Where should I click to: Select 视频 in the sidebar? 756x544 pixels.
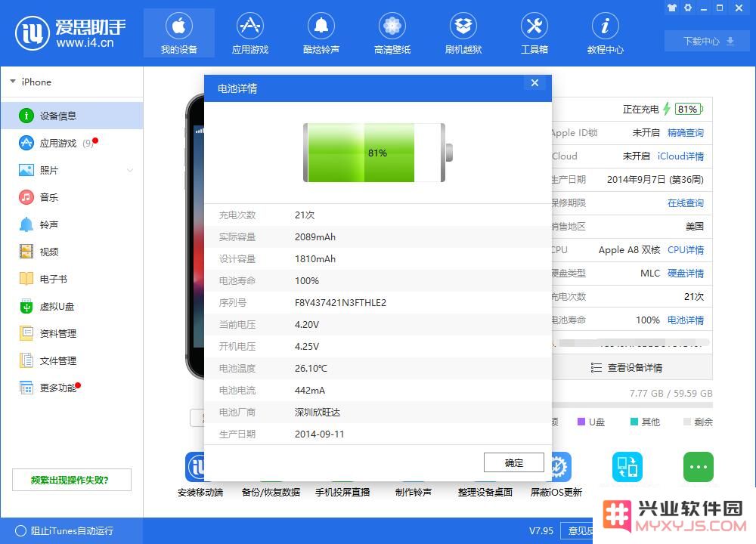coord(72,252)
